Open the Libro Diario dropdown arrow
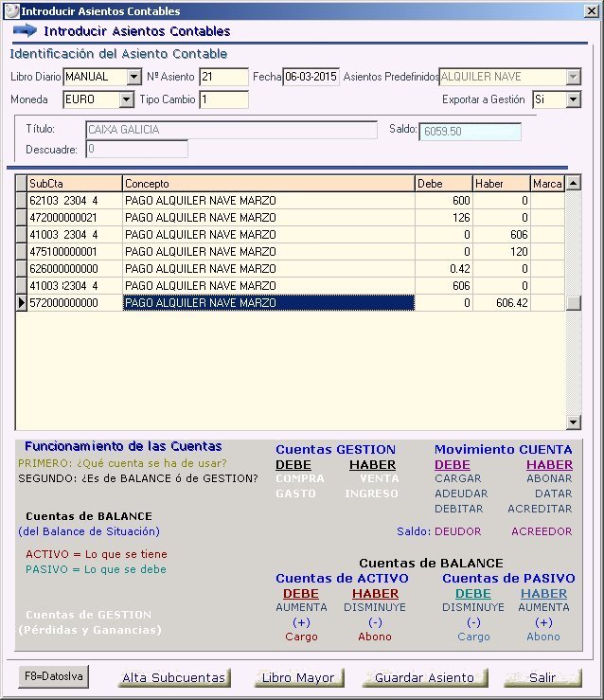 (x=133, y=77)
